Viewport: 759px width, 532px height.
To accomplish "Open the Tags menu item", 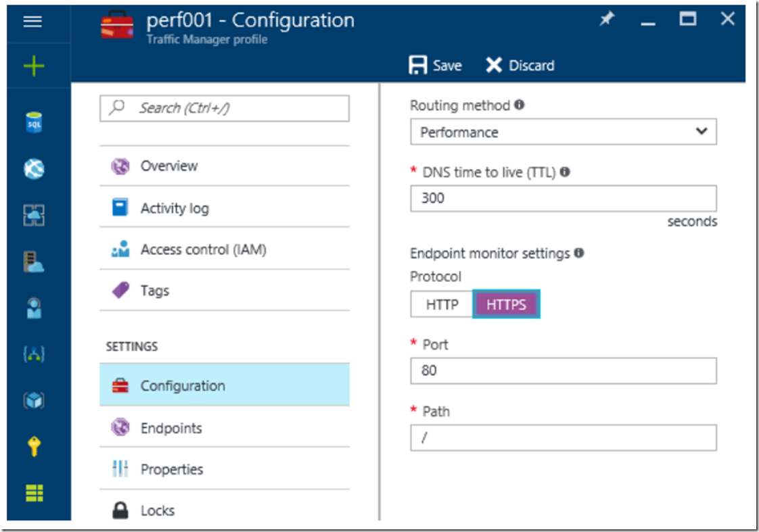I will coord(225,291).
